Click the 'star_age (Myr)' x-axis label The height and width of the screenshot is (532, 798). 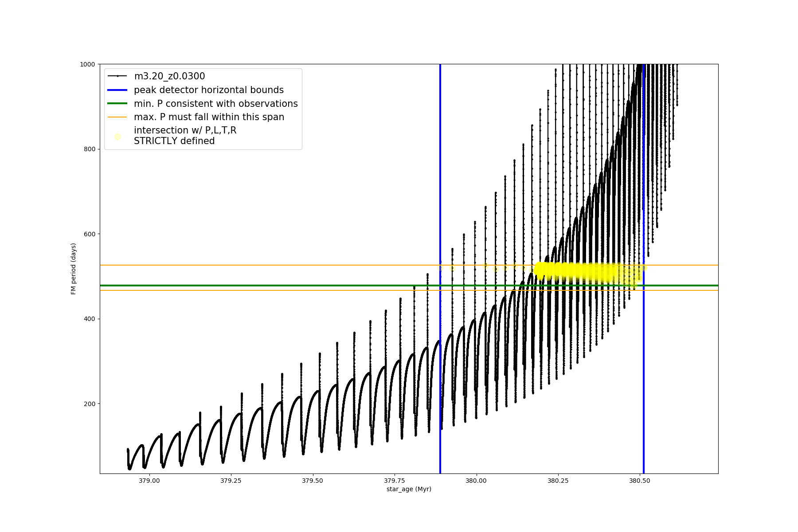click(x=409, y=489)
